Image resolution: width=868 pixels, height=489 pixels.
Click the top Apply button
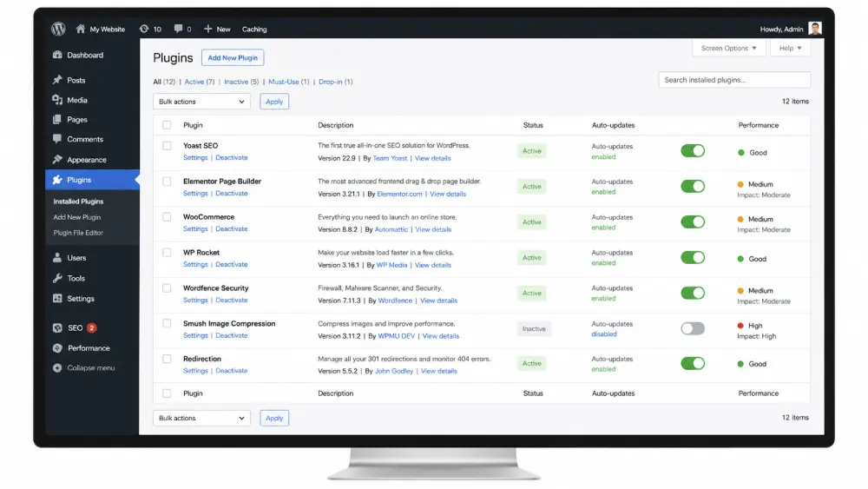(274, 102)
